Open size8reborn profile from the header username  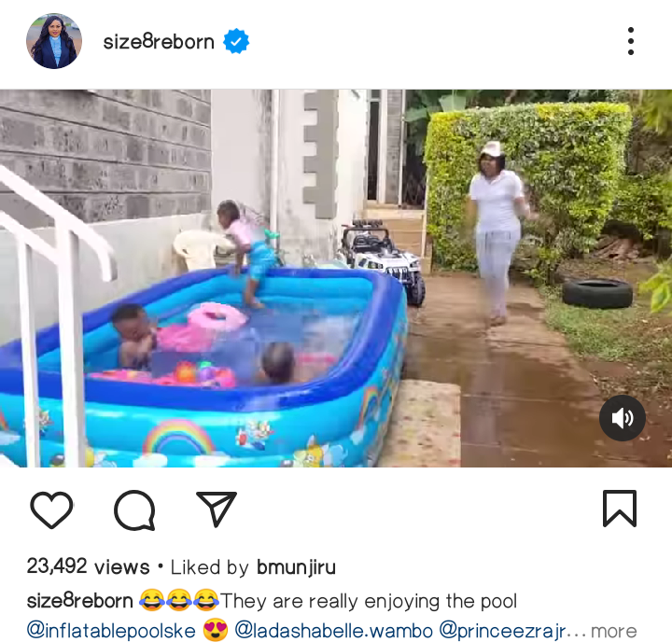pos(159,42)
